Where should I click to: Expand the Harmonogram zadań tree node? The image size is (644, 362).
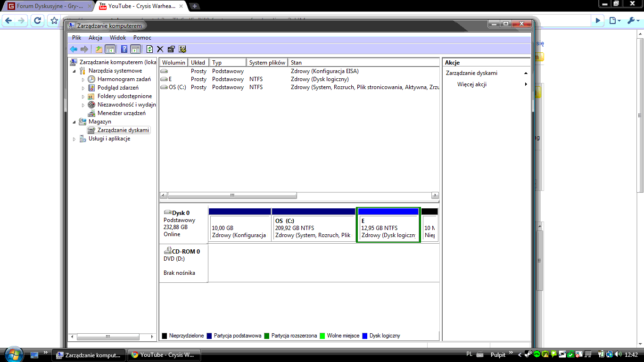coord(83,80)
